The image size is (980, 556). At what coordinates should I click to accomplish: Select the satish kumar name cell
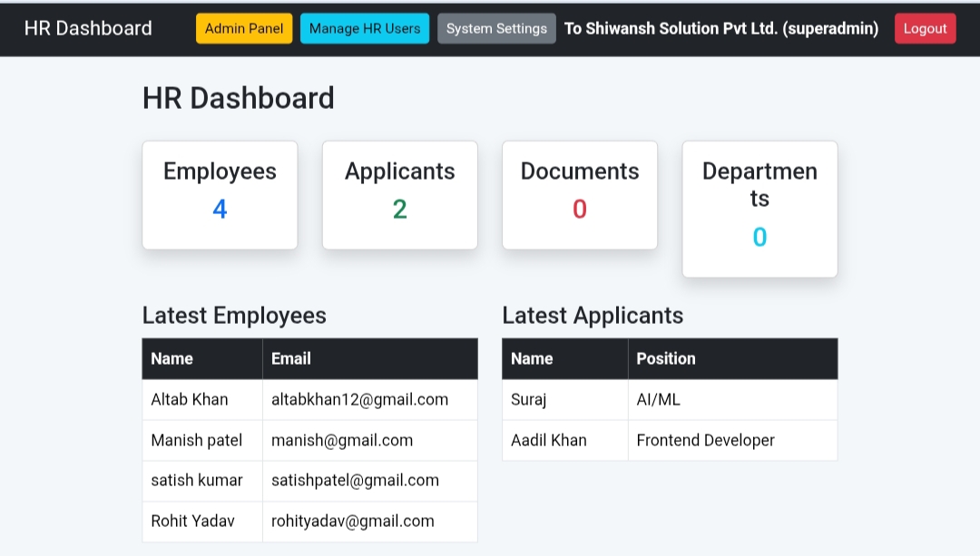[202, 481]
